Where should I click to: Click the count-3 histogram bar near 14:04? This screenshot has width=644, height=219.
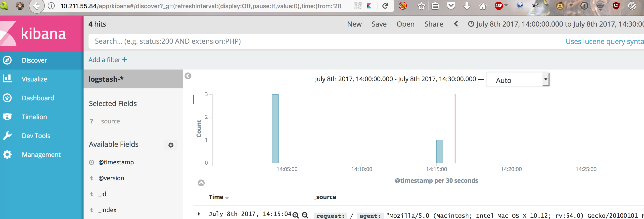click(275, 128)
